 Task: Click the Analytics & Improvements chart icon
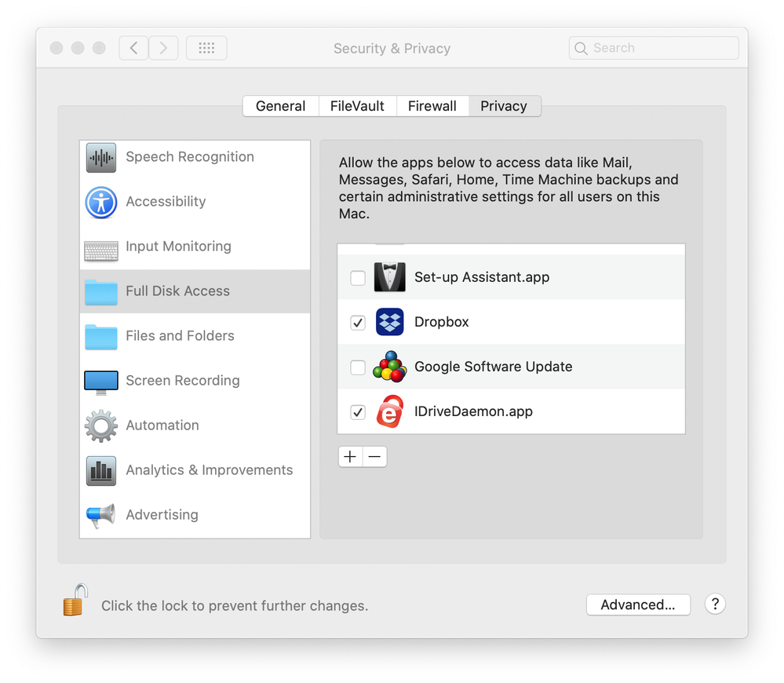tap(101, 470)
